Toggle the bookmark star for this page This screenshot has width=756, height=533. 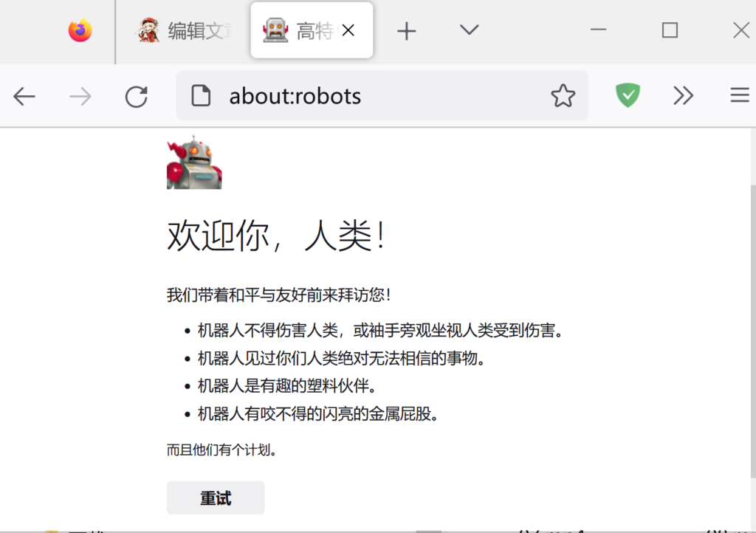[x=563, y=95]
